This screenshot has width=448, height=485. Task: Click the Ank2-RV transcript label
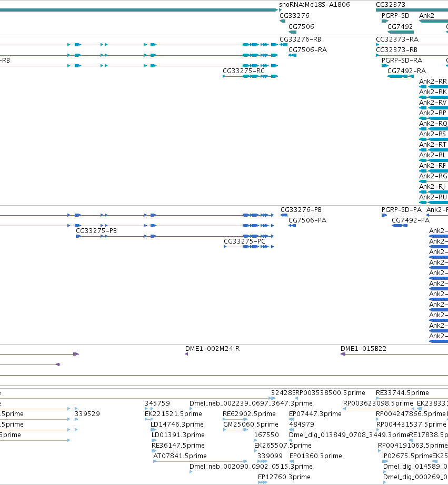pos(433,103)
